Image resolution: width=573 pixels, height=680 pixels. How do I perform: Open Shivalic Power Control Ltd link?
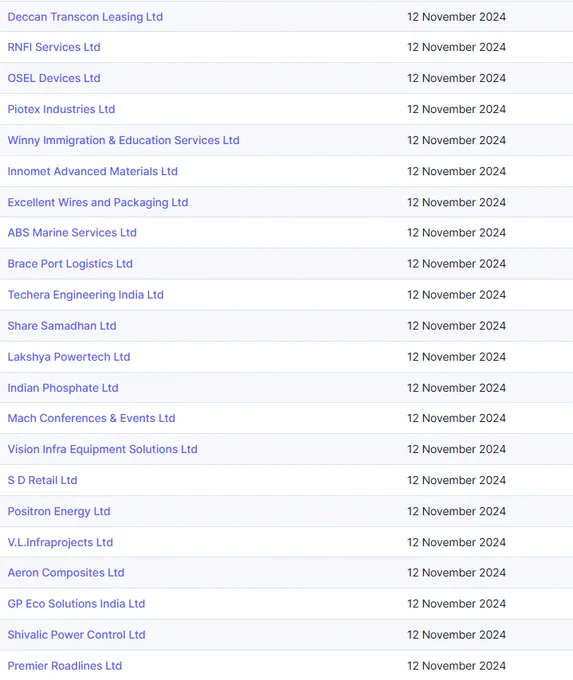pos(76,635)
